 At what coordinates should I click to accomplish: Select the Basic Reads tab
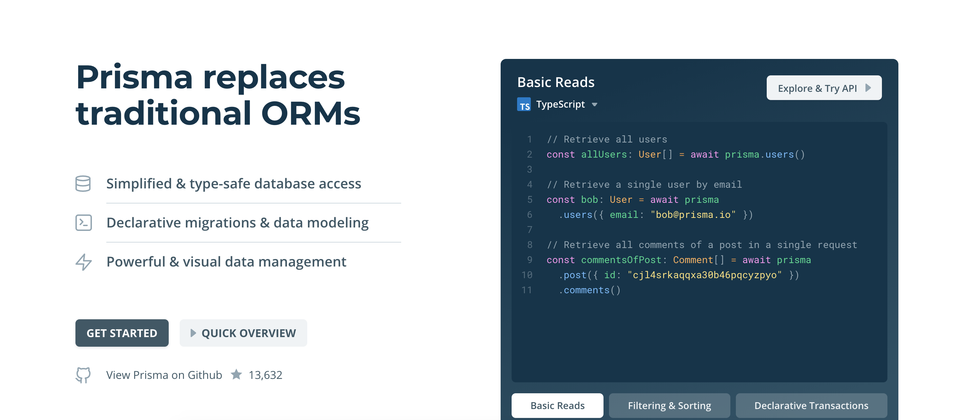(x=557, y=405)
